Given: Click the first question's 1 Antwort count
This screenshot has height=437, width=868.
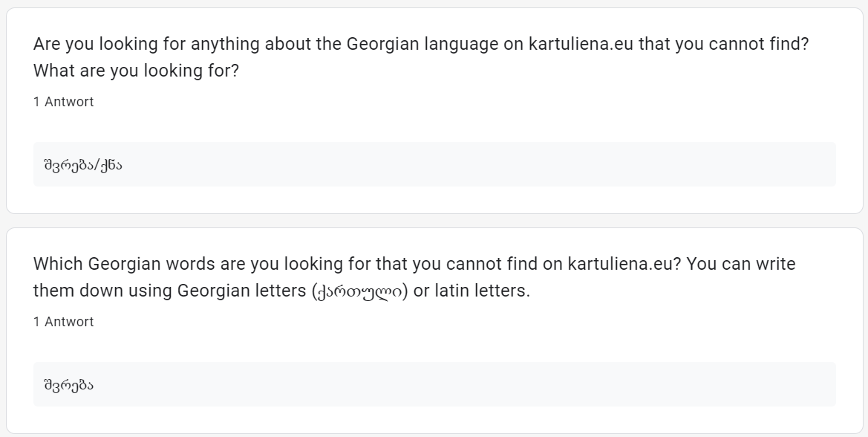Looking at the screenshot, I should pos(64,102).
